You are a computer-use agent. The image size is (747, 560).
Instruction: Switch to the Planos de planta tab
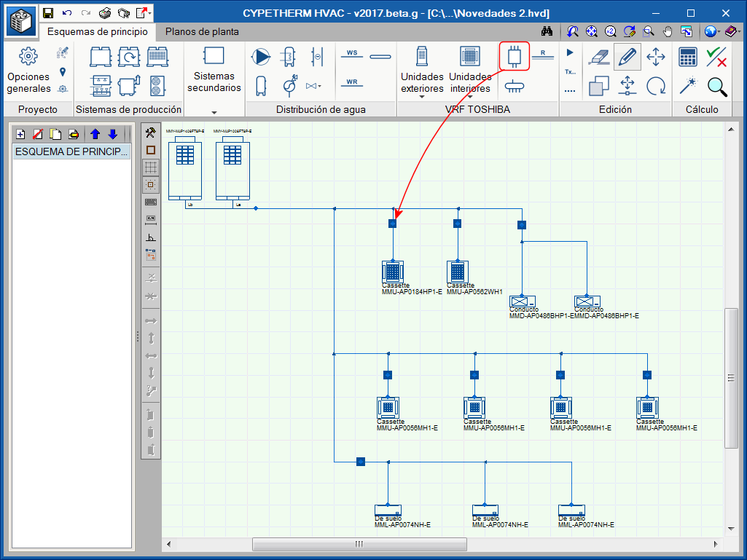tap(202, 32)
